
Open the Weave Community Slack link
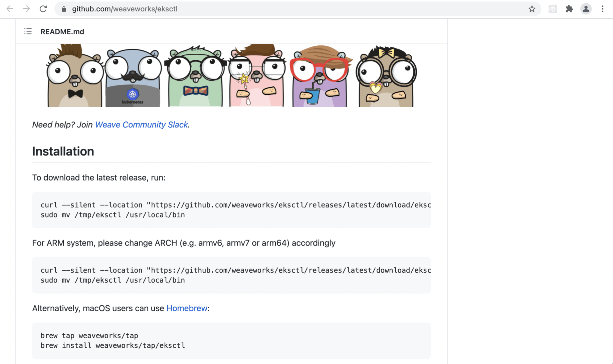coord(141,125)
